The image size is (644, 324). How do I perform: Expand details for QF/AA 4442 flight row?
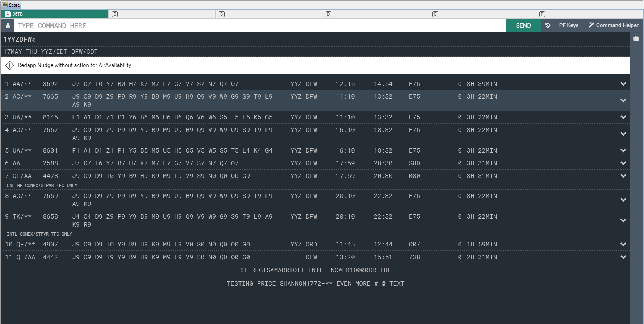pyautogui.click(x=623, y=257)
